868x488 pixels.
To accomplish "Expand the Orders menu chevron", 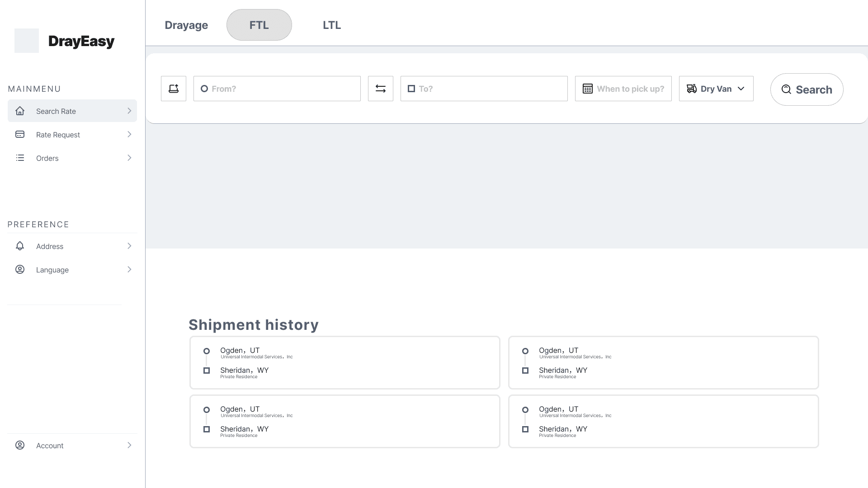I will coord(129,158).
